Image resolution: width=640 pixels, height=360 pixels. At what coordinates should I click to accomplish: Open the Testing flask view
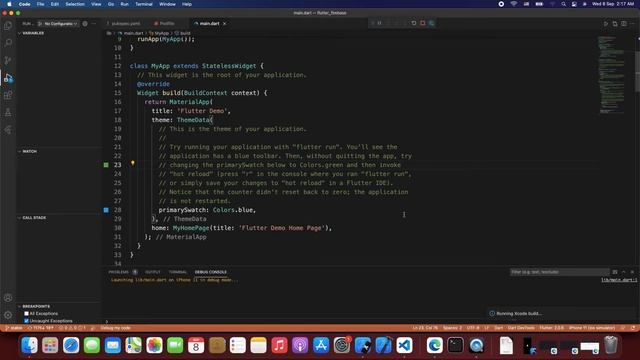point(8,113)
